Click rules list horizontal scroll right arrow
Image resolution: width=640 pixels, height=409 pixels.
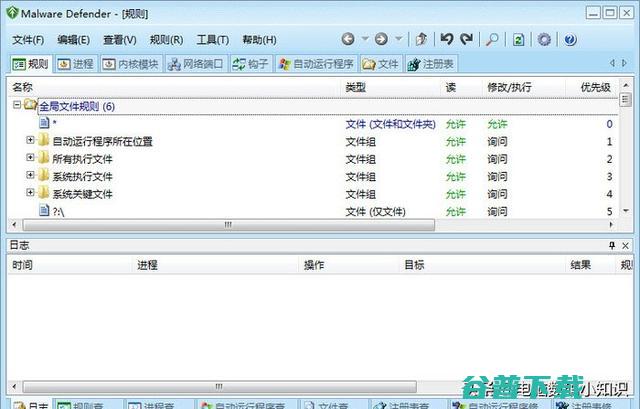(x=611, y=225)
